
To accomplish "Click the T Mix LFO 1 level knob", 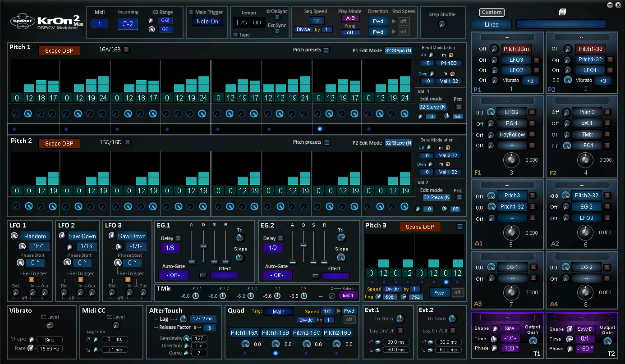I will [x=196, y=296].
